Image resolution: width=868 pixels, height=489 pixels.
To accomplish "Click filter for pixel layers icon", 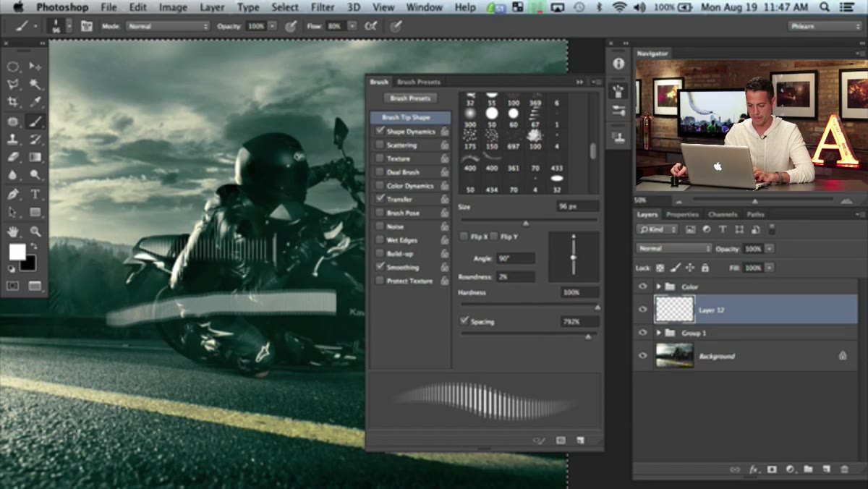I will [690, 229].
